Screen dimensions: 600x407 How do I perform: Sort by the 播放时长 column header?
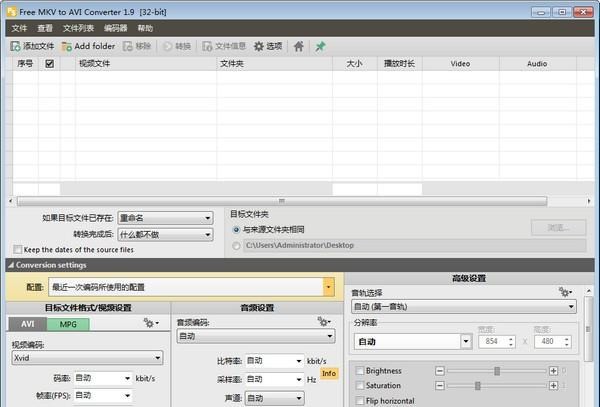coord(399,63)
